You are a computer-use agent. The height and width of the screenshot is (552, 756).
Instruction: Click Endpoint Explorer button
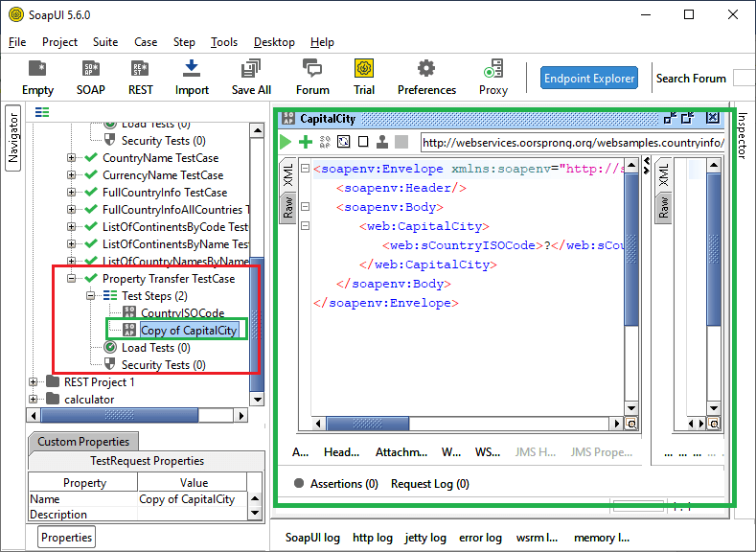589,78
